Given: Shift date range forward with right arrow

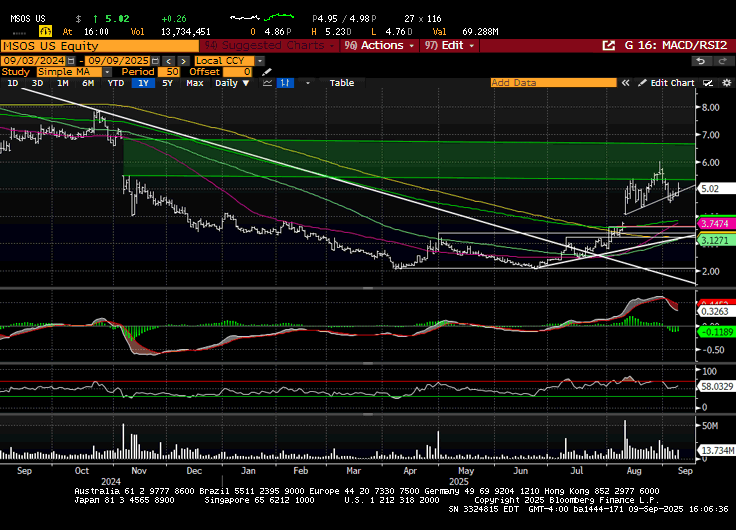Looking at the screenshot, I should click(x=184, y=61).
